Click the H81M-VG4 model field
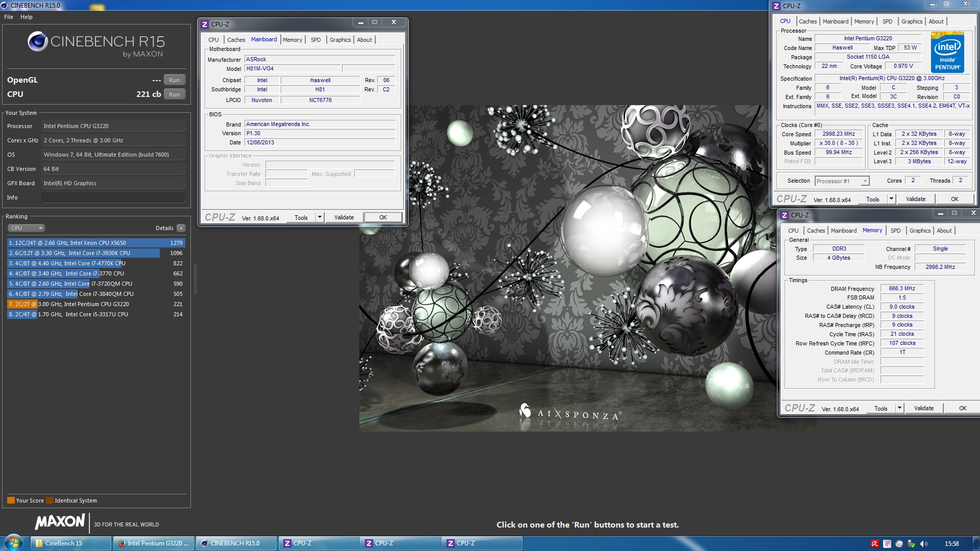This screenshot has width=980, height=551. click(x=292, y=68)
